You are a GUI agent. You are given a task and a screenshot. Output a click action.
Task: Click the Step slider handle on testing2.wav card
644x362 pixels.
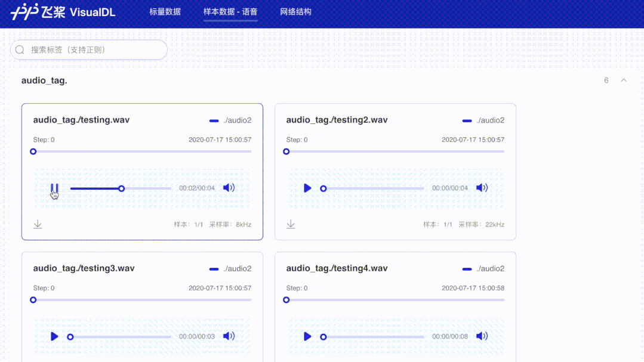pos(286,151)
